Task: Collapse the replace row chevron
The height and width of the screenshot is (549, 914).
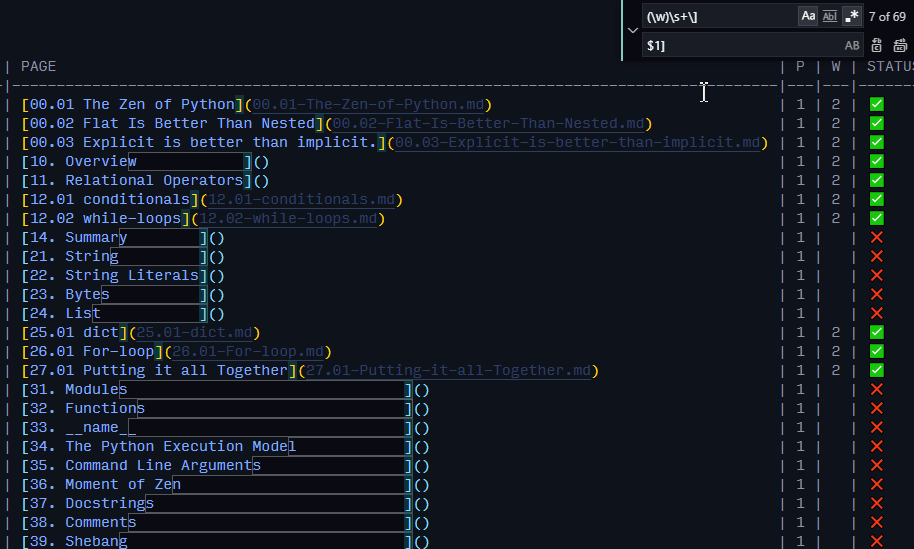Action: 632,30
